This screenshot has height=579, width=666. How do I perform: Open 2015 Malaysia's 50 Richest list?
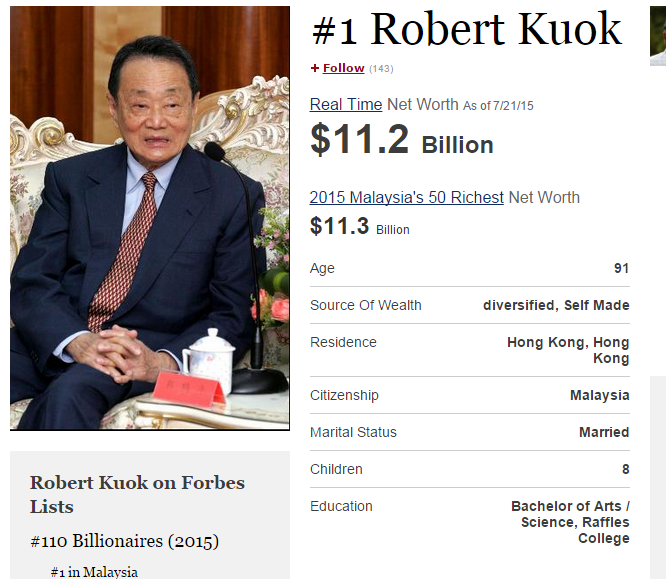click(x=406, y=198)
